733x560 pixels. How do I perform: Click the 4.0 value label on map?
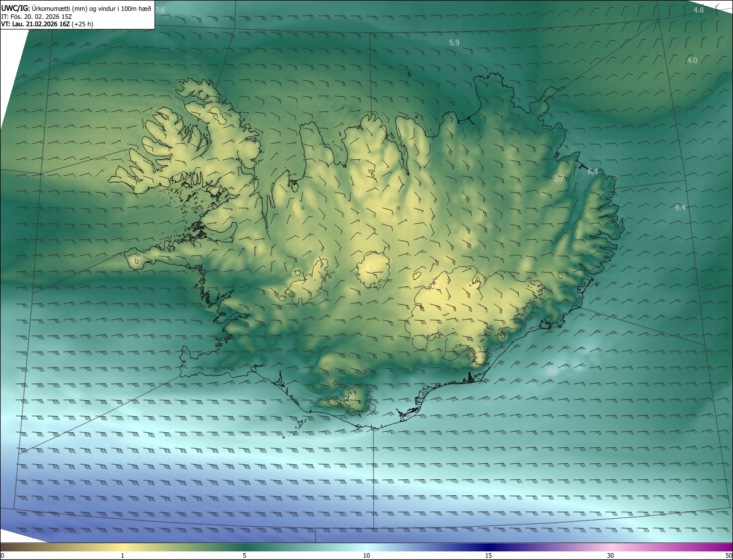click(692, 60)
